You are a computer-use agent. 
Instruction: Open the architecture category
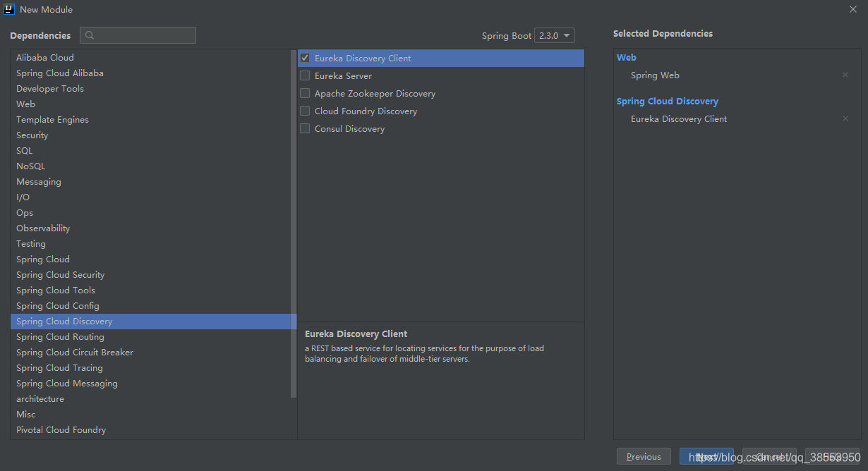click(x=151, y=399)
